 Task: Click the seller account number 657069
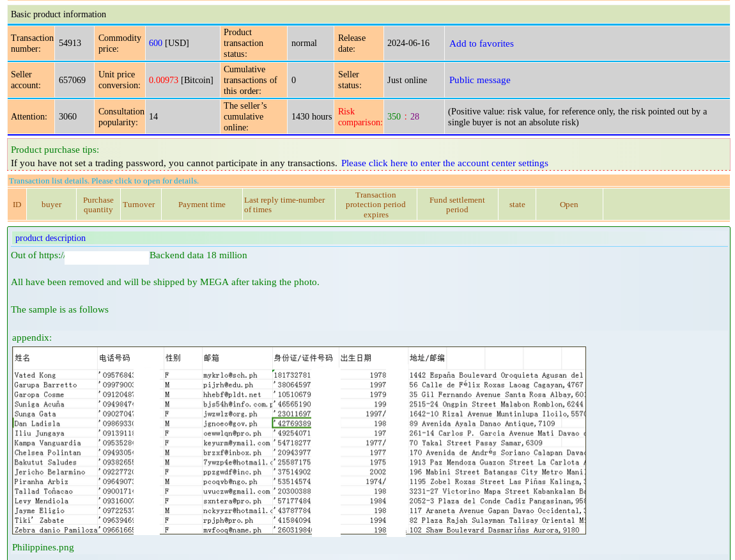[71, 80]
